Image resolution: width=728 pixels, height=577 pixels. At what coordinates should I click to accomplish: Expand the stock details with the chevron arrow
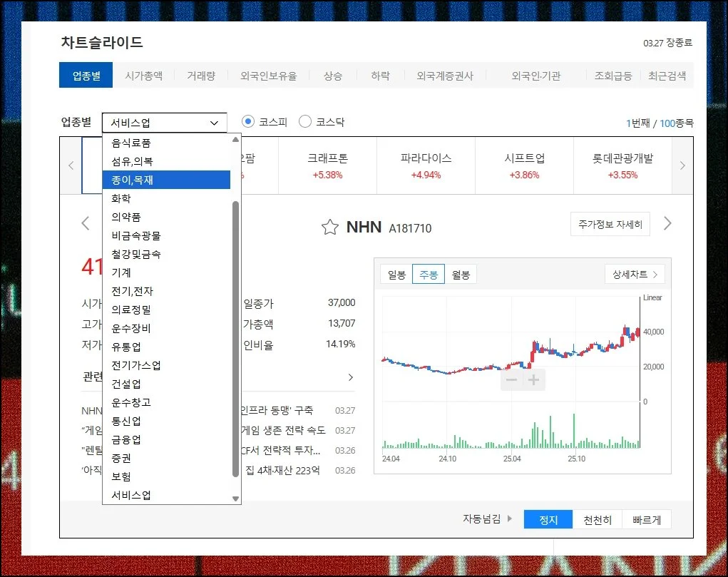[350, 377]
